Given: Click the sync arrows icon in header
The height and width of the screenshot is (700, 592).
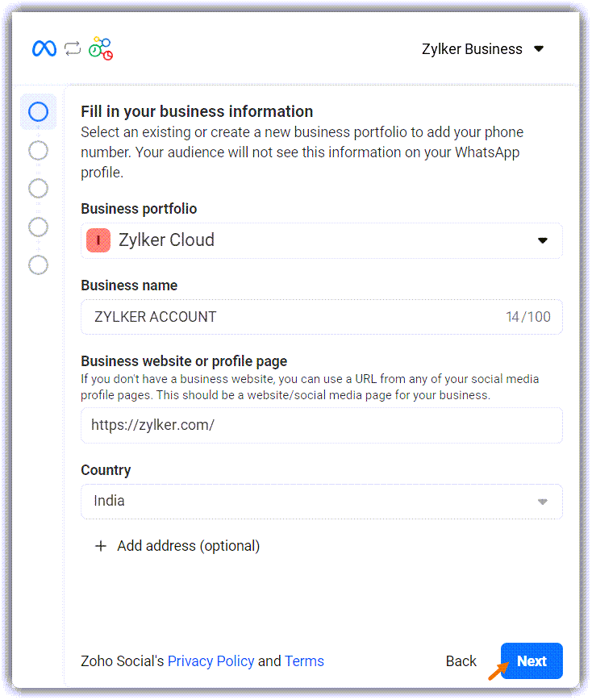Looking at the screenshot, I should (x=73, y=48).
